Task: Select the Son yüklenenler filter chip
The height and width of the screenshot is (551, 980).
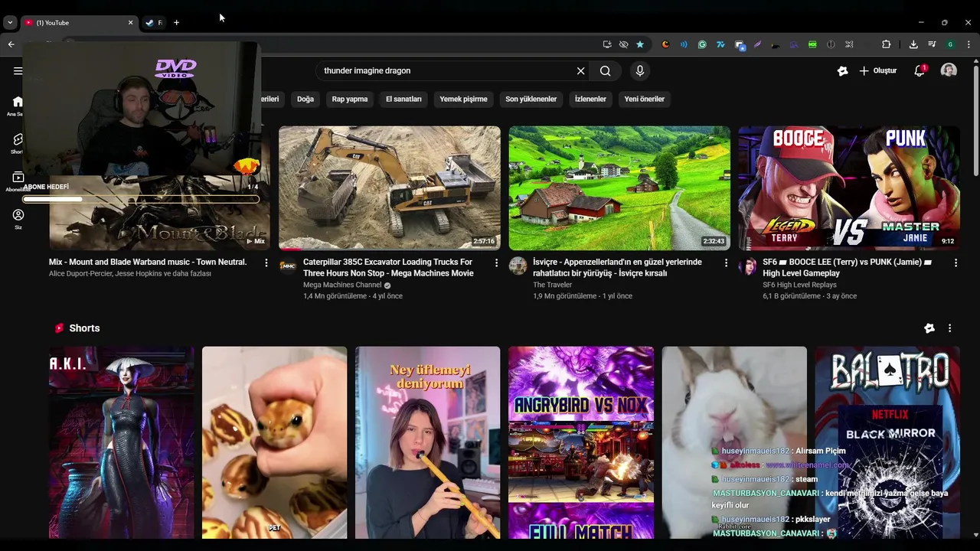Action: click(x=531, y=99)
